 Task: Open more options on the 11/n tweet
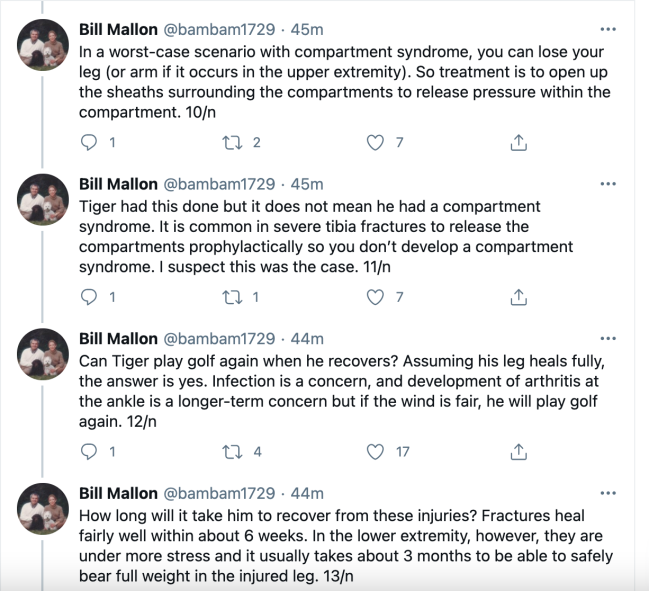tap(608, 184)
